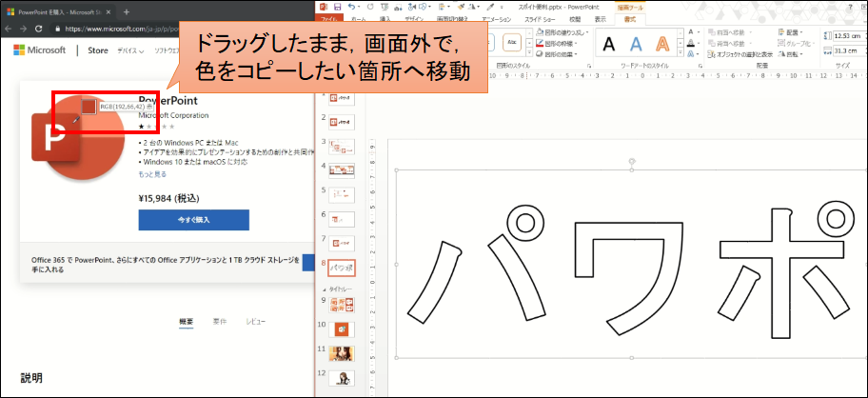
Task: Collapse the タイトル section in slide panel
Action: (x=325, y=289)
